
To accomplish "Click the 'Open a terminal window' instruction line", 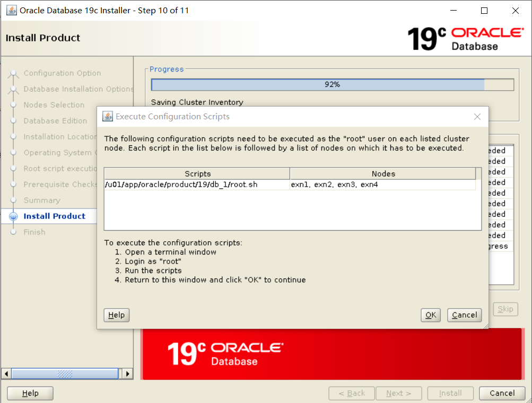I will 171,252.
